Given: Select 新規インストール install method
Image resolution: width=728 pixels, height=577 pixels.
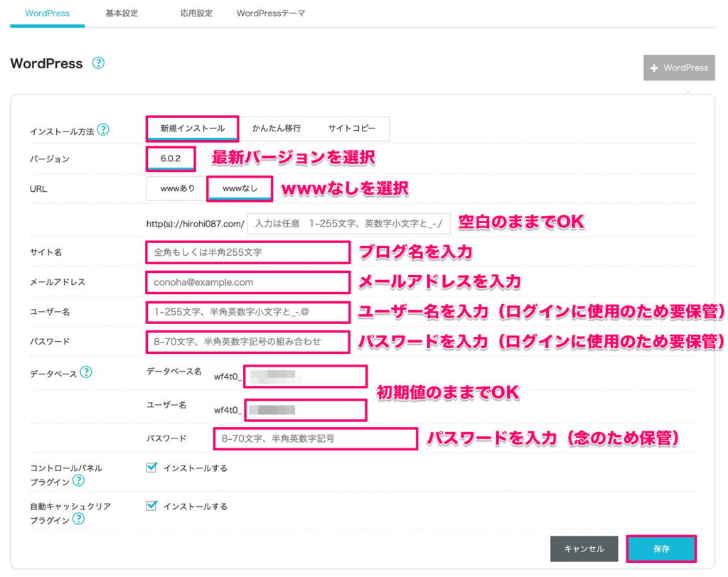Looking at the screenshot, I should tap(192, 129).
